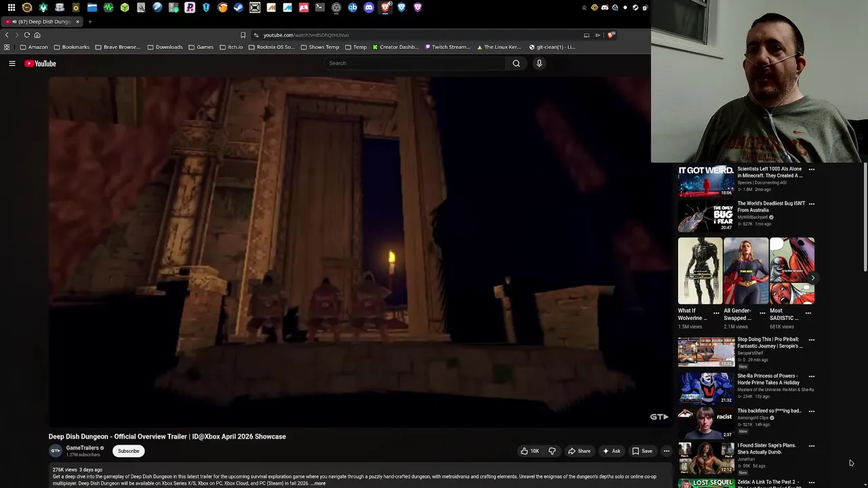Open the Twitch Stream bookmark
This screenshot has width=868, height=488.
(448, 47)
